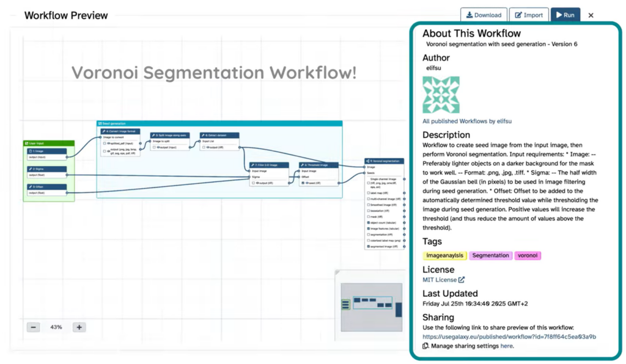Select the Segmentation tag
626x364 pixels.
[490, 255]
